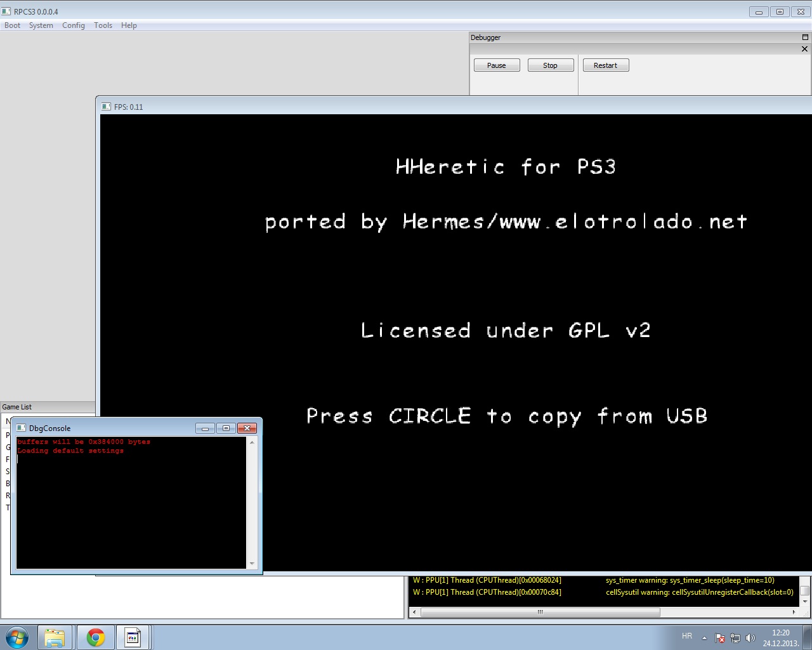
Task: Click the log panel scroll-right arrow
Action: pos(794,613)
